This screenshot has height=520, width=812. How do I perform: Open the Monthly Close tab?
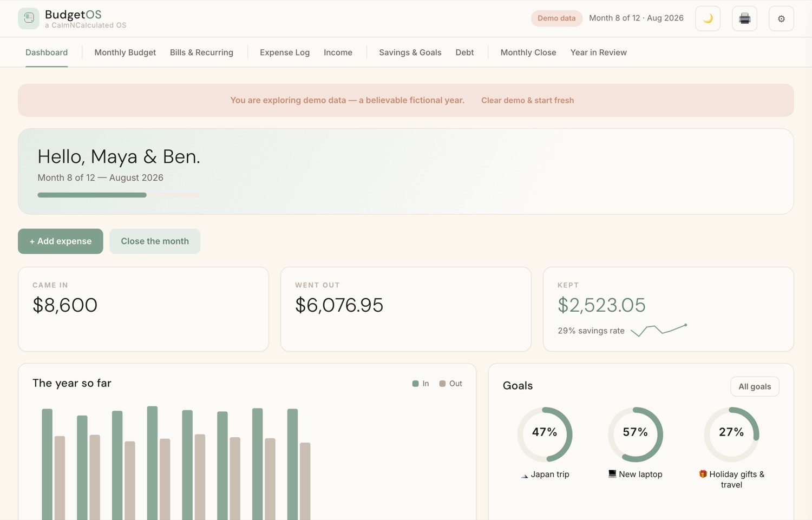point(528,52)
